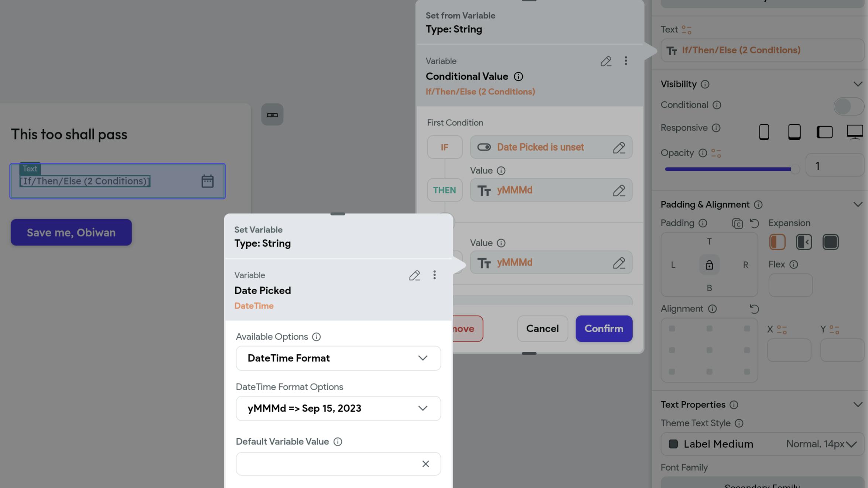This screenshot has height=488, width=868.
Task: Click edit pencil for Date Picked variable
Action: point(414,275)
